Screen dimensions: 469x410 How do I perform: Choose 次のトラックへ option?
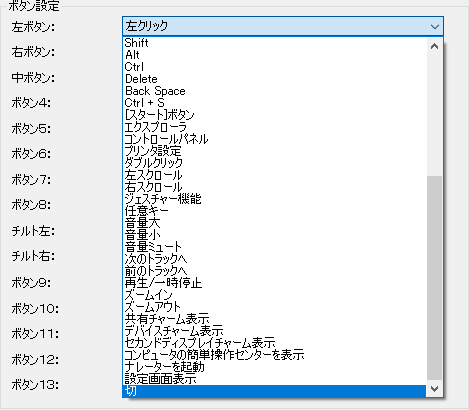click(x=274, y=259)
